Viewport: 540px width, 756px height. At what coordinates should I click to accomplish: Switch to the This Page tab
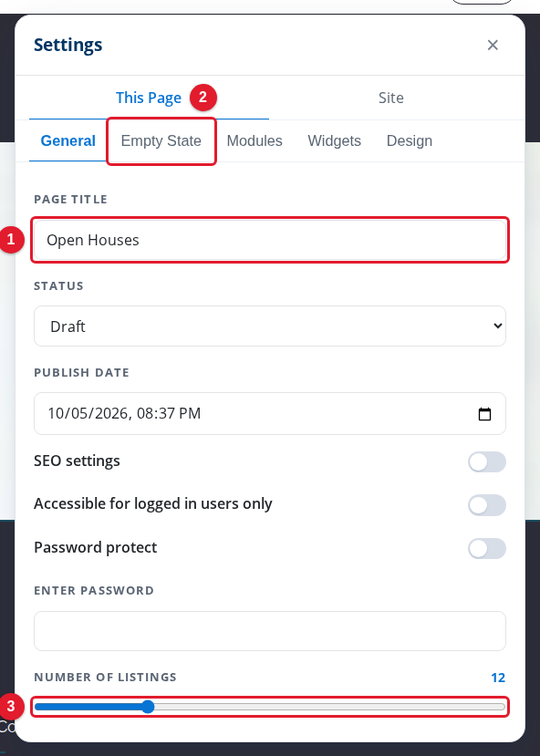point(149,98)
